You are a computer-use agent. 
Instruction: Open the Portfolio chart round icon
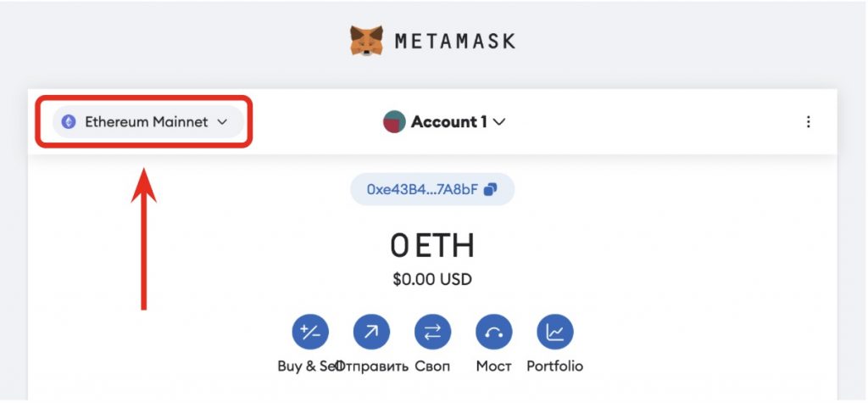555,332
